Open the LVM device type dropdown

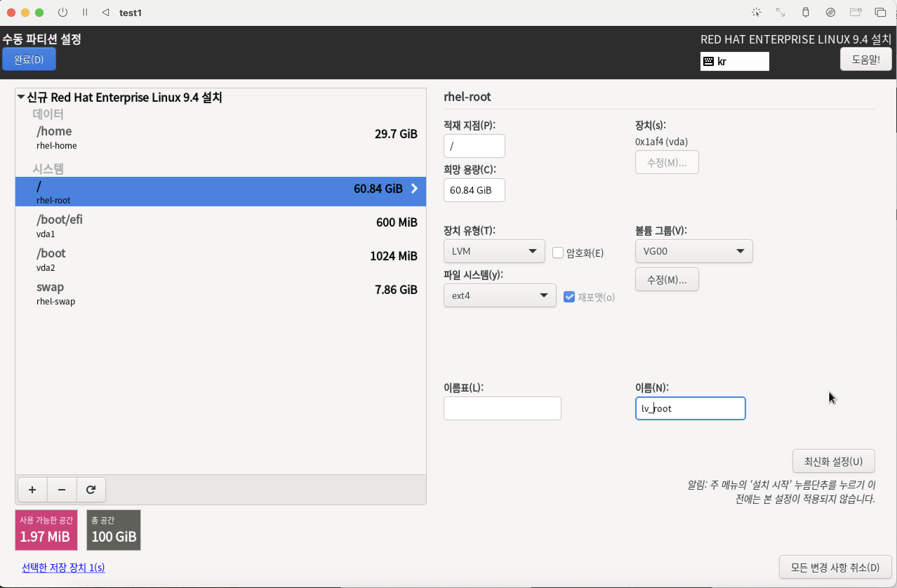[x=494, y=251]
